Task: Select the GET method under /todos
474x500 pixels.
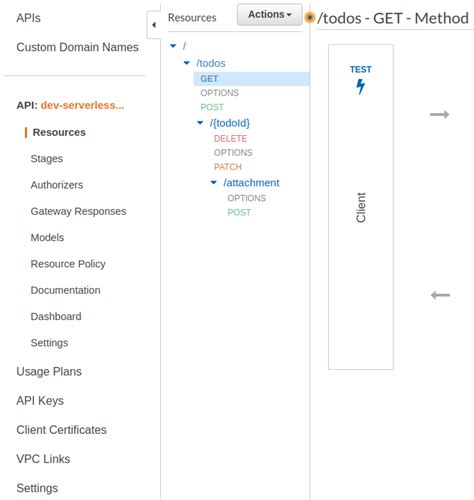Action: click(x=251, y=79)
